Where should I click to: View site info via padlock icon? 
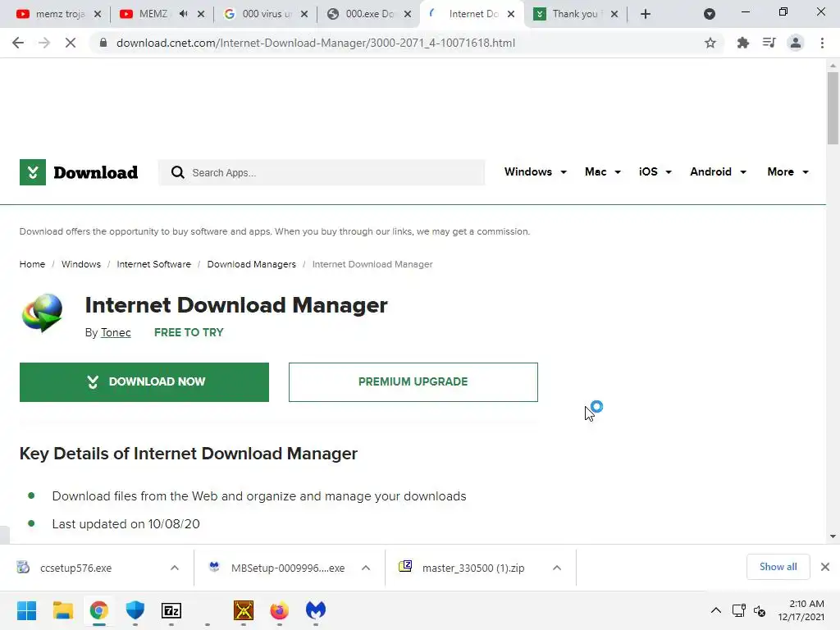tap(103, 43)
